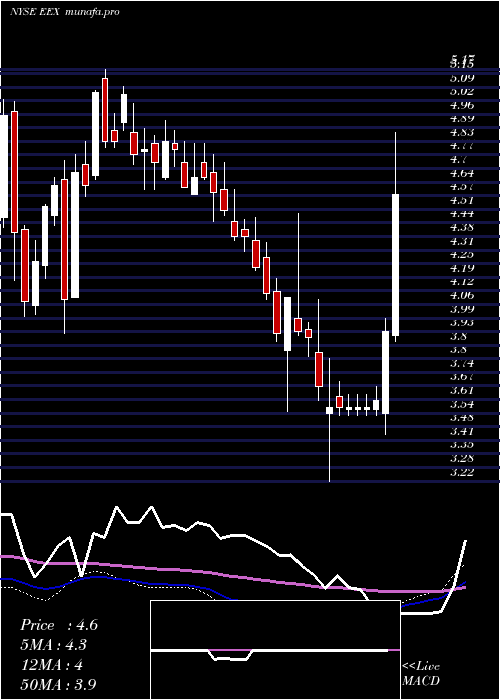
Task: Click the latest tall white candle near 4.57
Action: point(395,265)
